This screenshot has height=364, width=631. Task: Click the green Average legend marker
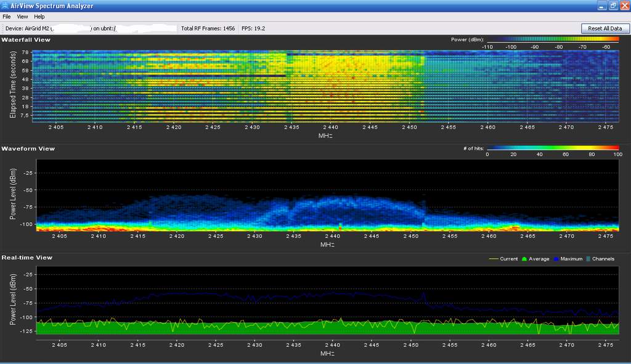(x=525, y=259)
